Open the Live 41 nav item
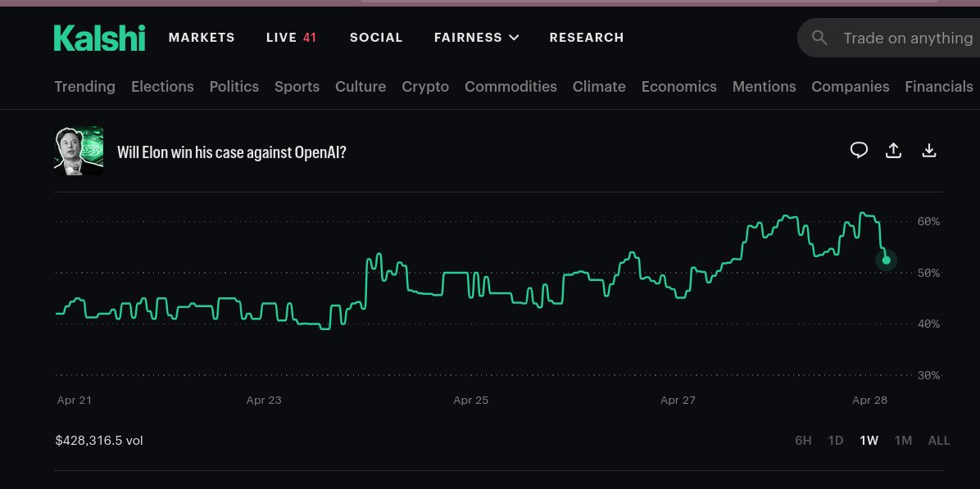Viewport: 980px width, 489px height. point(291,38)
